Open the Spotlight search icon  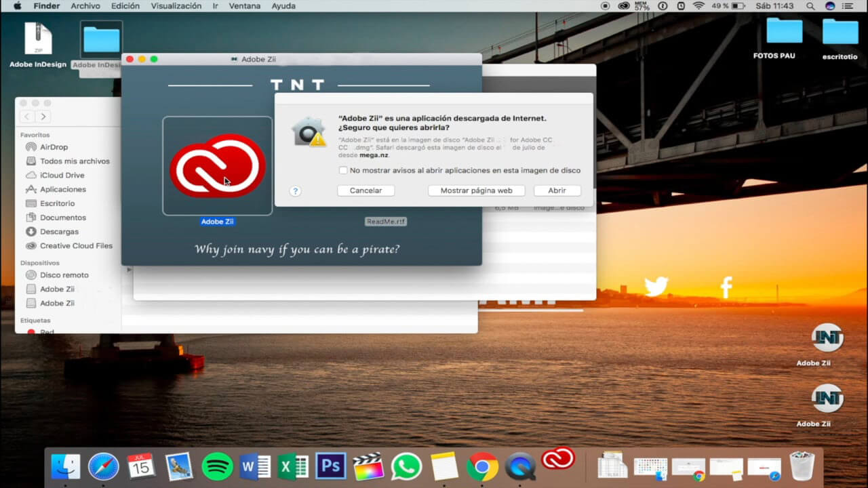(x=810, y=6)
